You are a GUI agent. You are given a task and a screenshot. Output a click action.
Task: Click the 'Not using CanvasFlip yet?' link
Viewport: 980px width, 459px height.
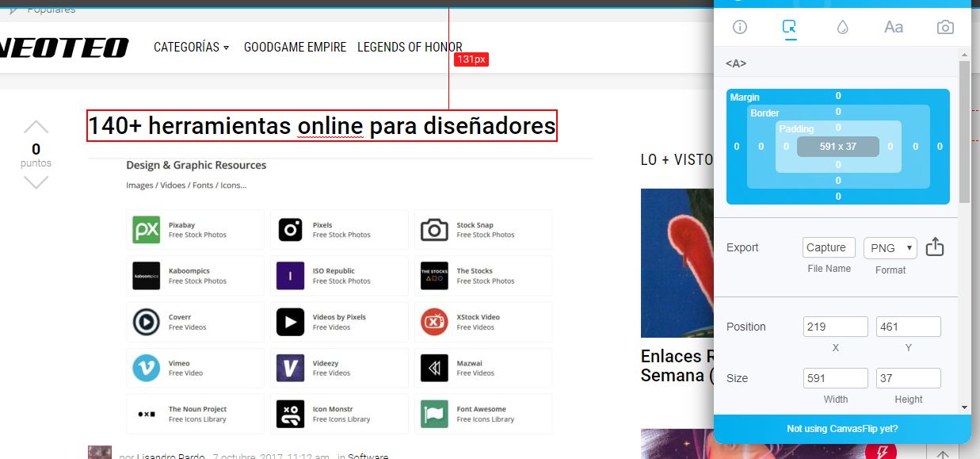[x=842, y=429]
